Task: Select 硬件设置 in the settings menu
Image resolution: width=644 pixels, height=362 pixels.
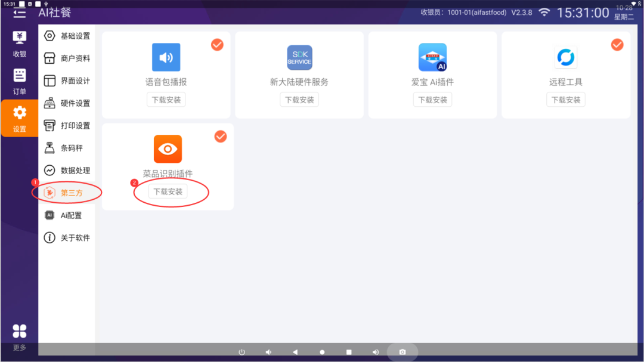Action: (67, 103)
